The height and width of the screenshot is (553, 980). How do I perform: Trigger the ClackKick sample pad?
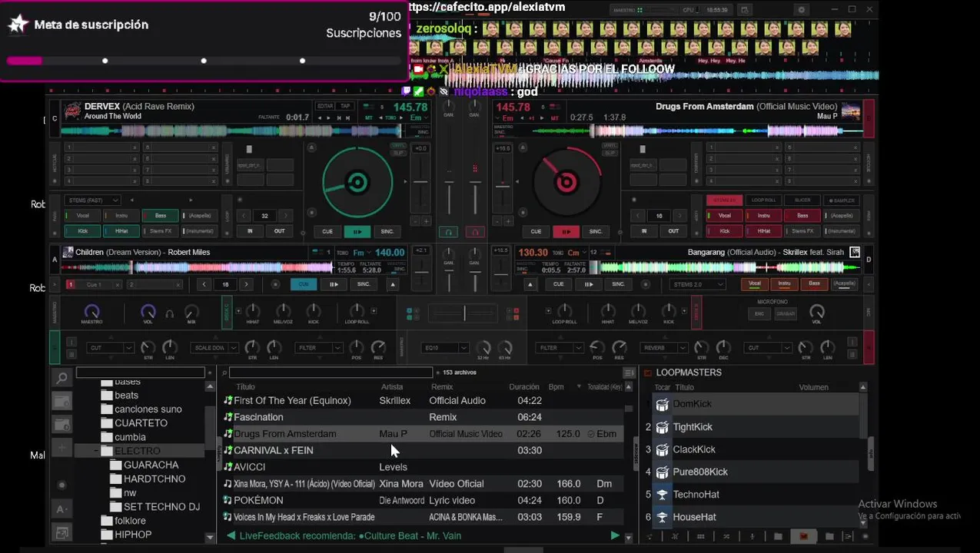(x=662, y=449)
